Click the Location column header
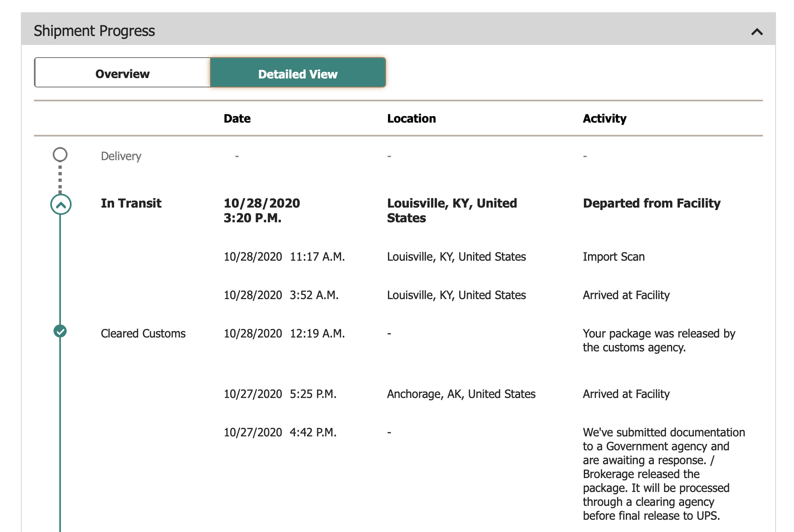The image size is (794, 532). [411, 118]
